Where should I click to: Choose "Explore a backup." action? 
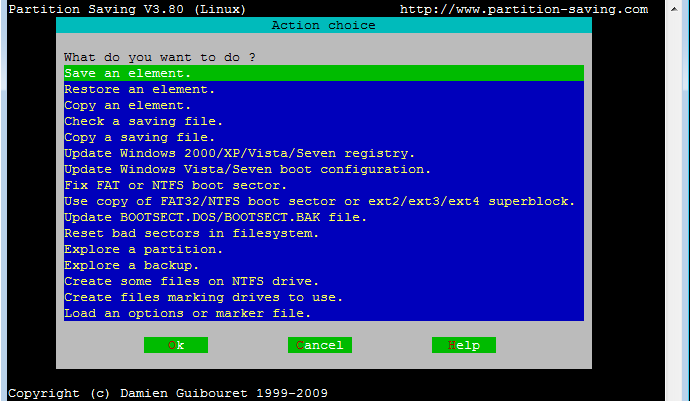tap(324, 265)
